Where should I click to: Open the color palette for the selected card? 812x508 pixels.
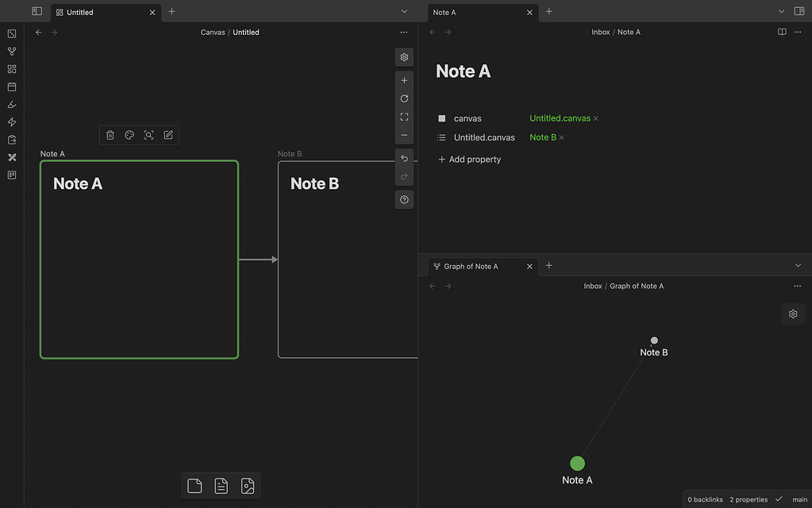(x=129, y=134)
